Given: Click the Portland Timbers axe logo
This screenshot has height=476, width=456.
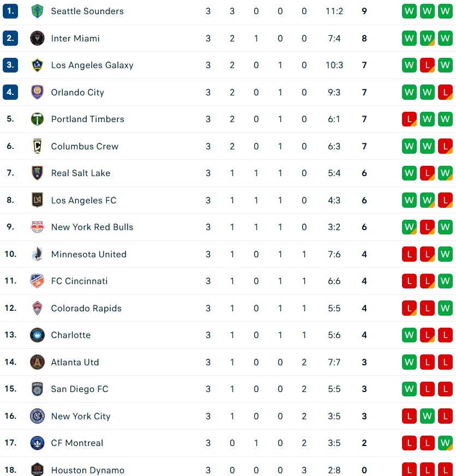Looking at the screenshot, I should [37, 119].
